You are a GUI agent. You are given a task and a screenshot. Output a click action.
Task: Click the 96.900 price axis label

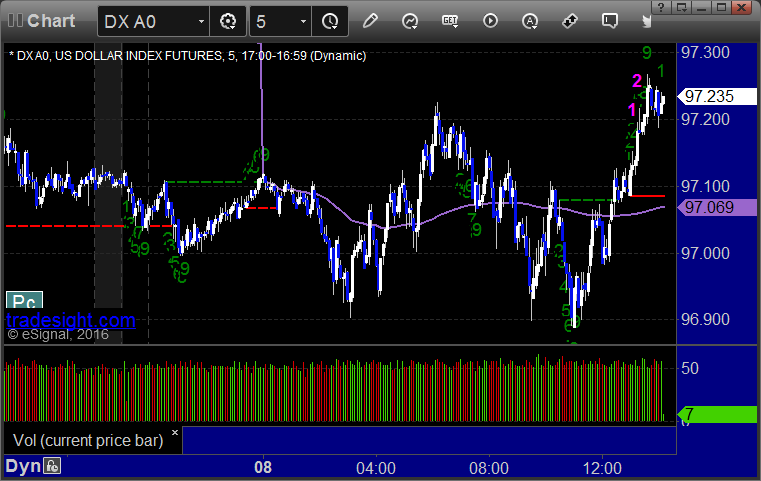705,319
